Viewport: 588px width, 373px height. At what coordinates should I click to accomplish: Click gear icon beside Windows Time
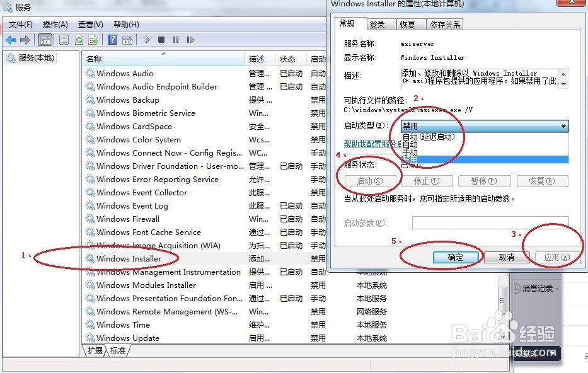89,324
